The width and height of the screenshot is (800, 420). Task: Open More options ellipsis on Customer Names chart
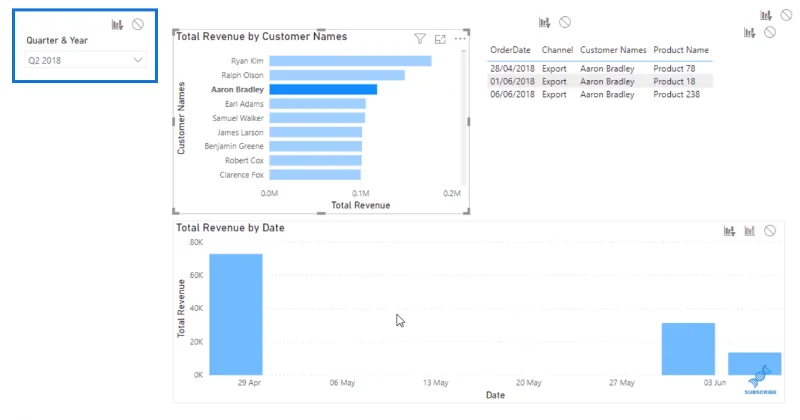coord(460,39)
